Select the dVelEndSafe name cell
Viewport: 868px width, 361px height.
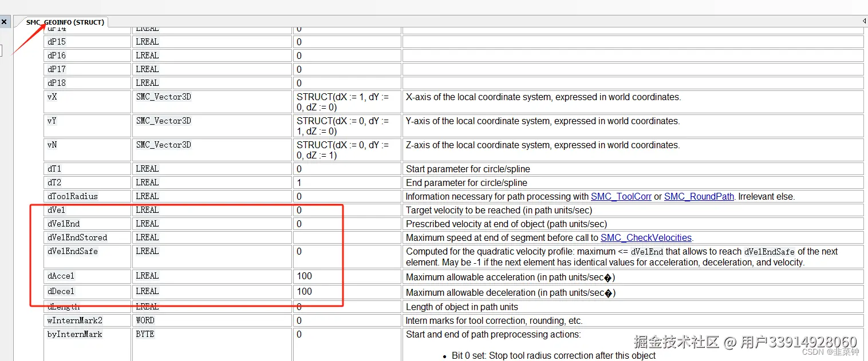coord(88,256)
